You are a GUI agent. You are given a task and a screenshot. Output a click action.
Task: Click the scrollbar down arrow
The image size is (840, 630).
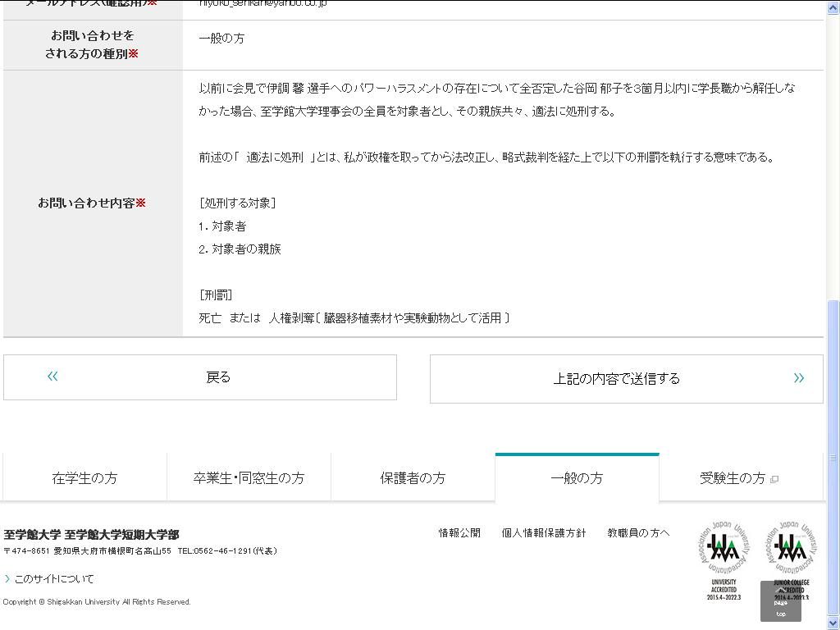tap(834, 623)
